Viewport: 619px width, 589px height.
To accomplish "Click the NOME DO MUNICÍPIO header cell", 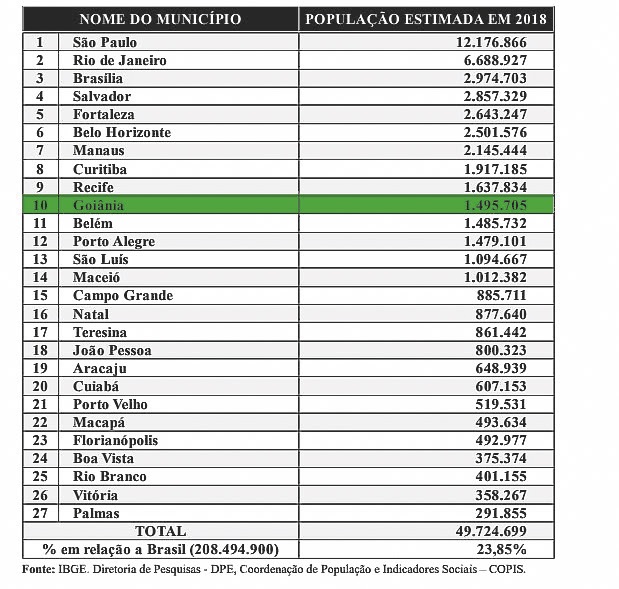I will [x=159, y=20].
